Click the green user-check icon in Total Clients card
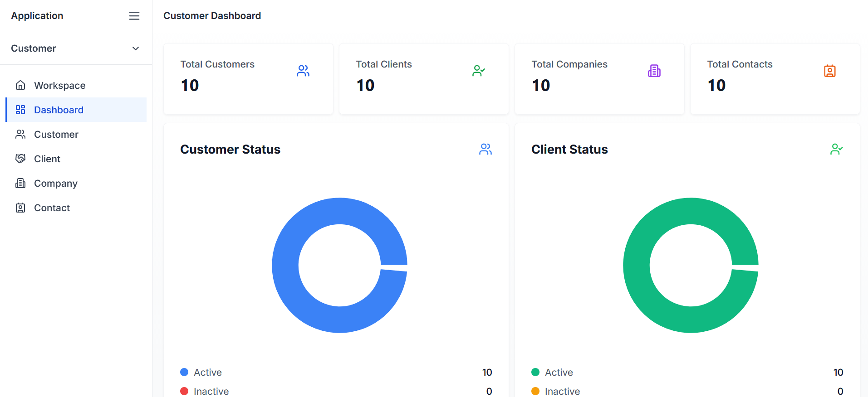Screen dimensions: 868x397 tap(479, 71)
